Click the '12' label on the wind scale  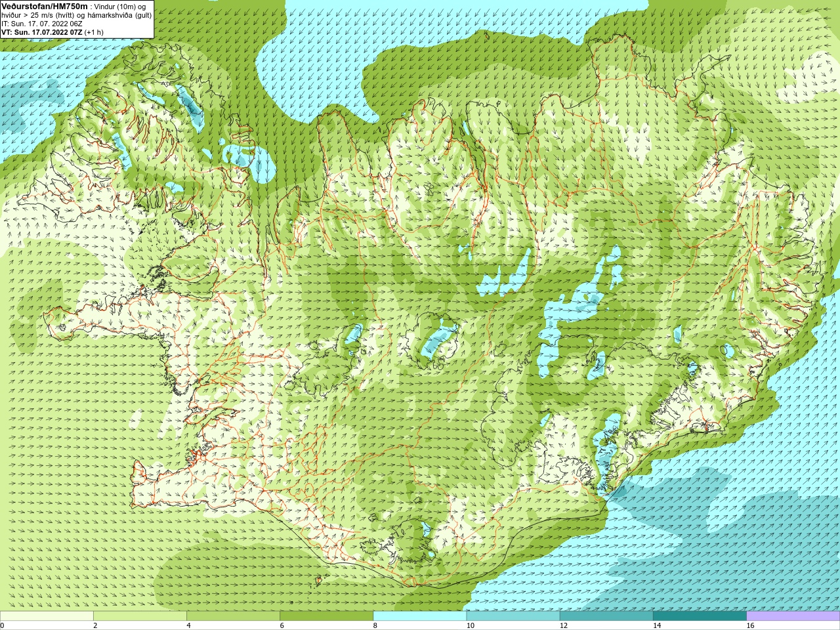564,626
